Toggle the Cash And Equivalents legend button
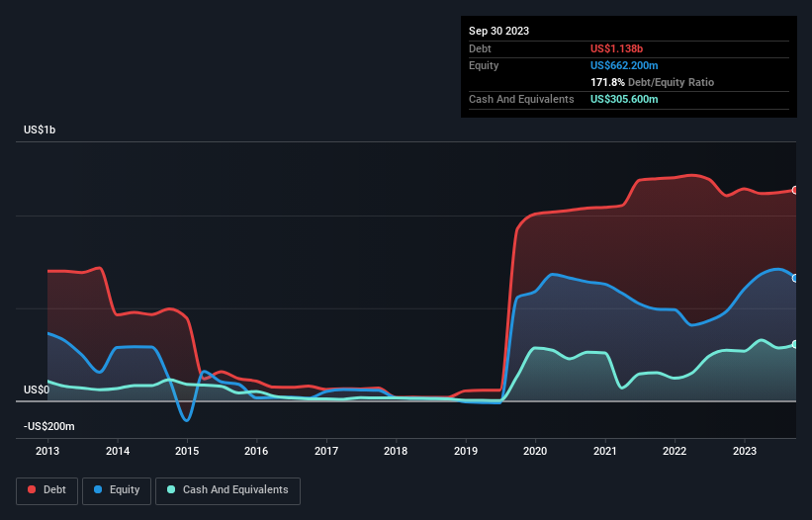Viewport: 812px width, 520px height. click(x=227, y=490)
